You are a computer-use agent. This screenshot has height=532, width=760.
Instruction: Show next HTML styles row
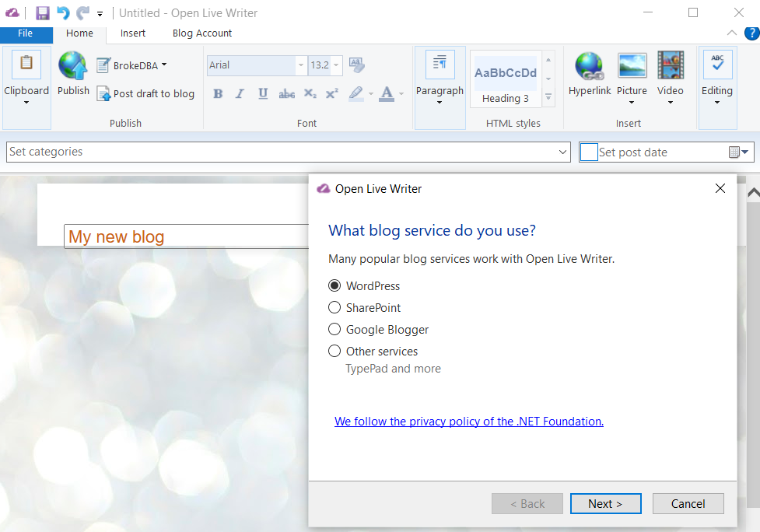548,79
